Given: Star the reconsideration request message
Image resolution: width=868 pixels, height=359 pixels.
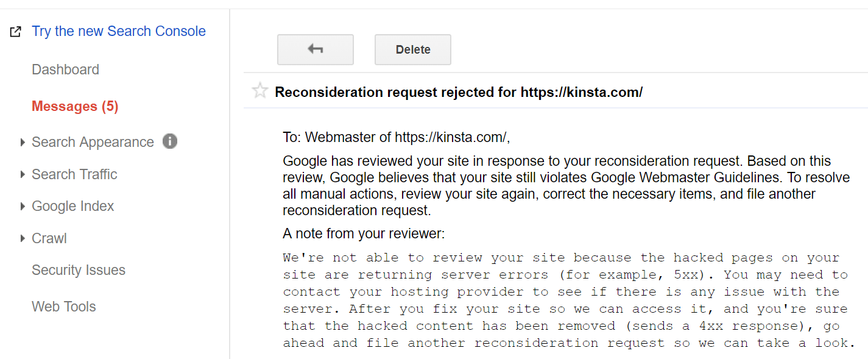Looking at the screenshot, I should (x=259, y=90).
